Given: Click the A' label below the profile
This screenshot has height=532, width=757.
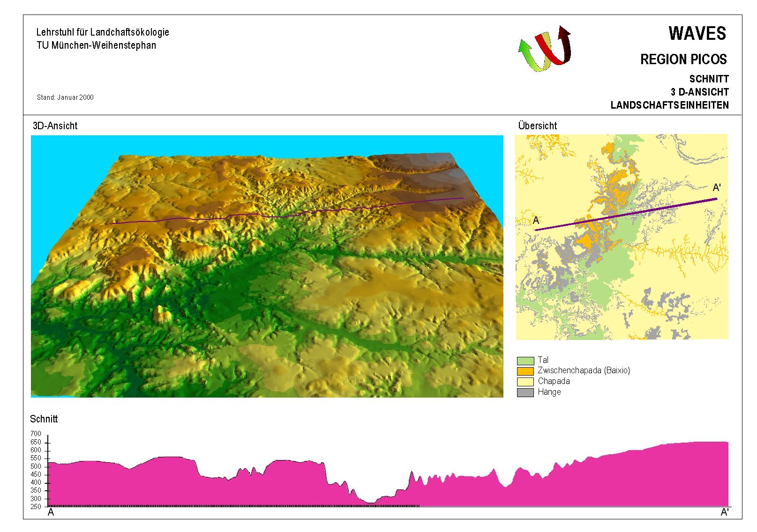Looking at the screenshot, I should point(725,513).
